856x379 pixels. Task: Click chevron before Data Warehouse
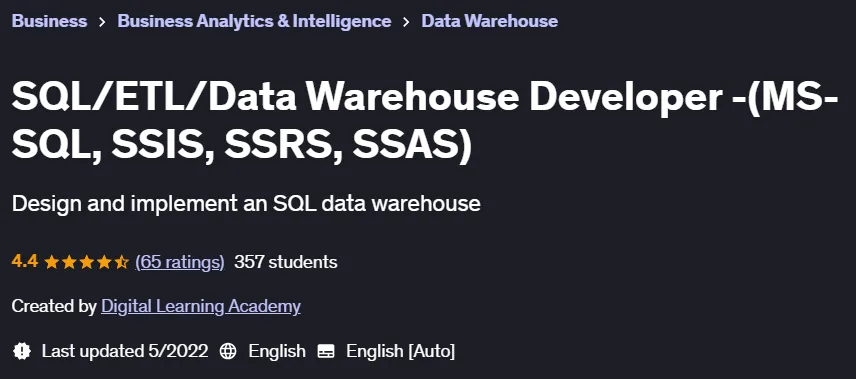[x=406, y=22]
